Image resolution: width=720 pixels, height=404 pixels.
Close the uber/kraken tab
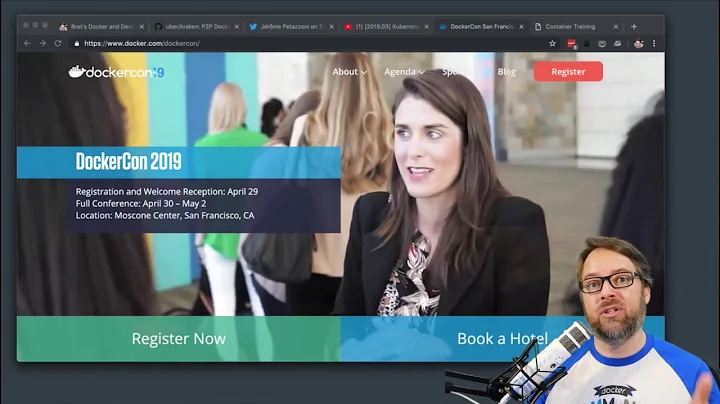pyautogui.click(x=237, y=27)
